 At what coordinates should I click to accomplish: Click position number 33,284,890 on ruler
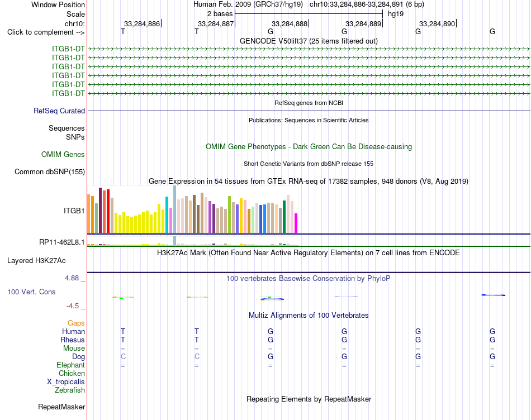click(x=437, y=23)
